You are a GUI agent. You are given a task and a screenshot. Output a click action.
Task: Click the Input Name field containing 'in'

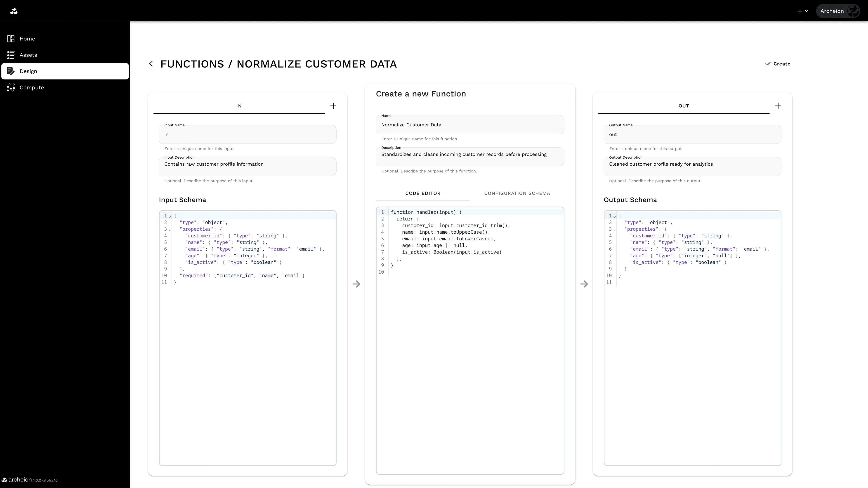247,134
